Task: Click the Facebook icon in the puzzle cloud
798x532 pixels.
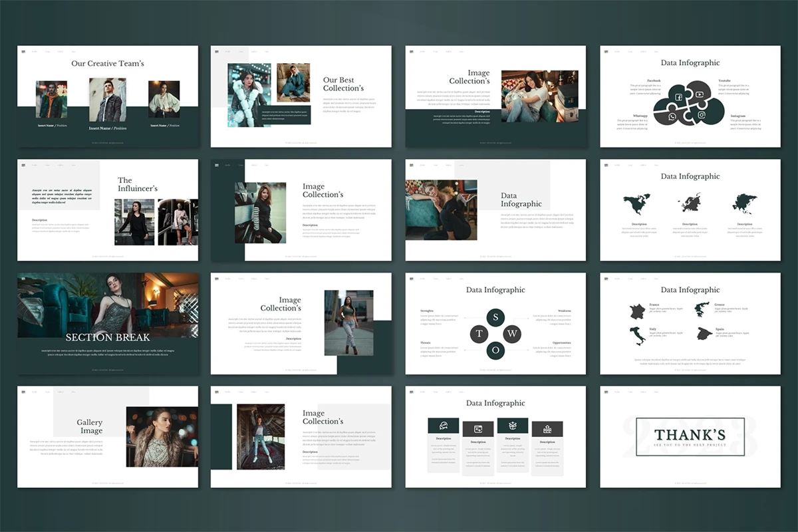Action: [x=679, y=97]
